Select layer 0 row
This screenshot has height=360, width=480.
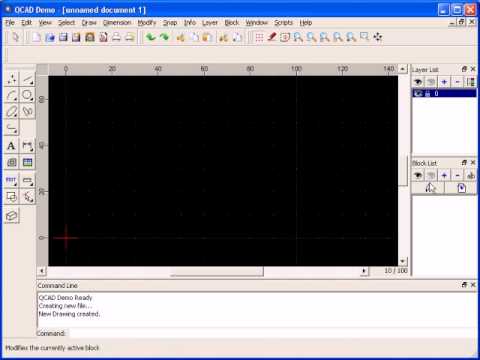click(444, 94)
